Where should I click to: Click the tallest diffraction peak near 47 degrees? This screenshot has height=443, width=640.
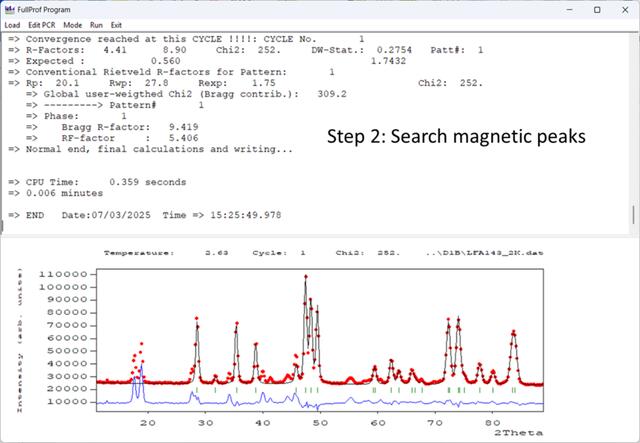tap(306, 278)
